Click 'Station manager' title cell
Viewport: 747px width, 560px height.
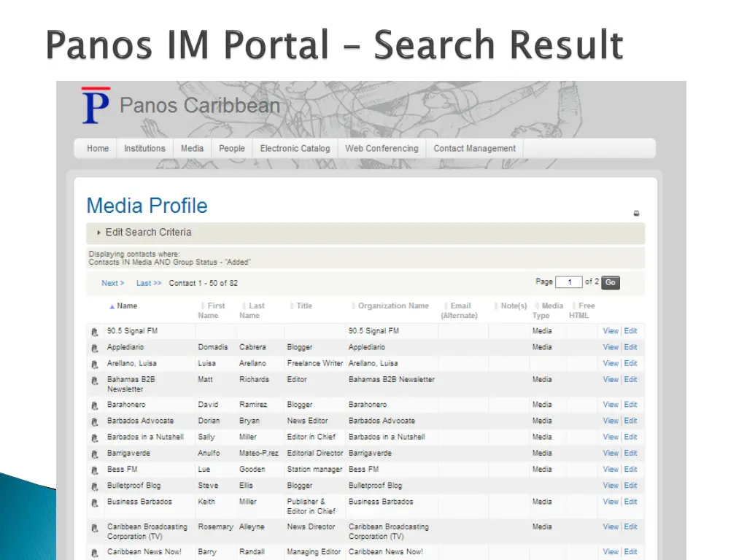tap(314, 470)
